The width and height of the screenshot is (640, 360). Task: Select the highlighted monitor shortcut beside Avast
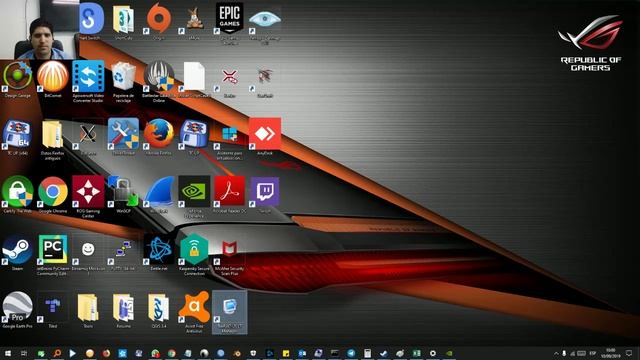tap(229, 312)
